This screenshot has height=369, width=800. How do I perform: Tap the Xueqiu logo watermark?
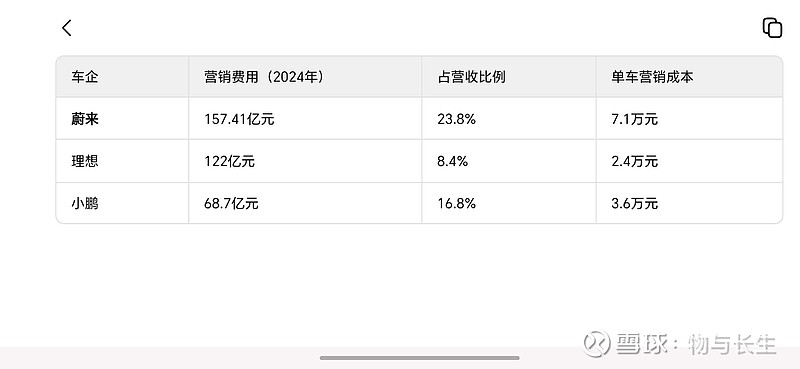point(596,343)
